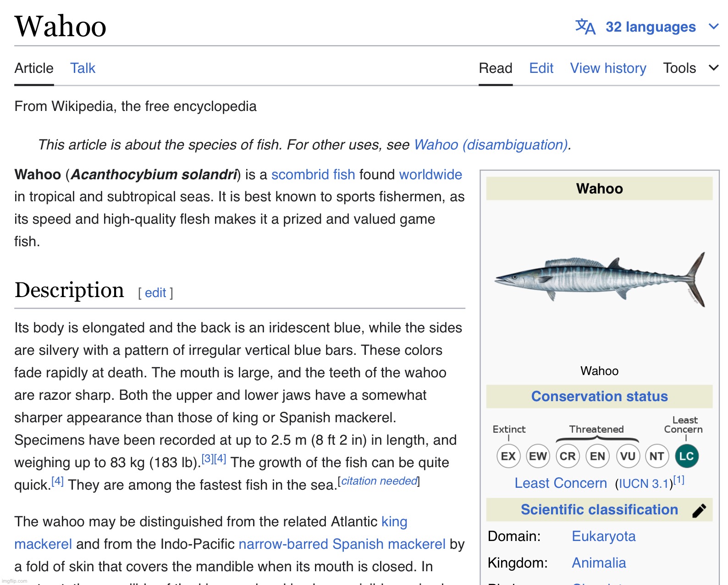Screen dimensions: 728x585
Task: Open the View history tab
Action: 608,68
